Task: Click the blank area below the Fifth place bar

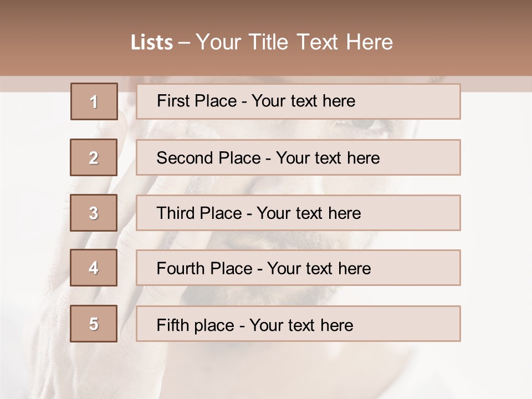Action: pos(299,371)
